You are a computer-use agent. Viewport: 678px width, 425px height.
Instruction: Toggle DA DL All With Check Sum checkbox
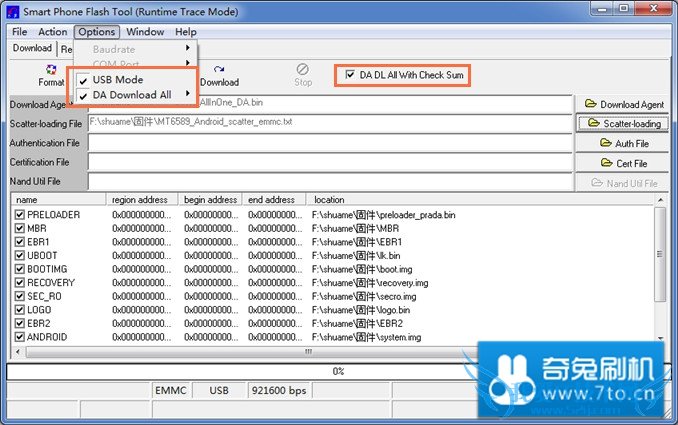point(350,74)
